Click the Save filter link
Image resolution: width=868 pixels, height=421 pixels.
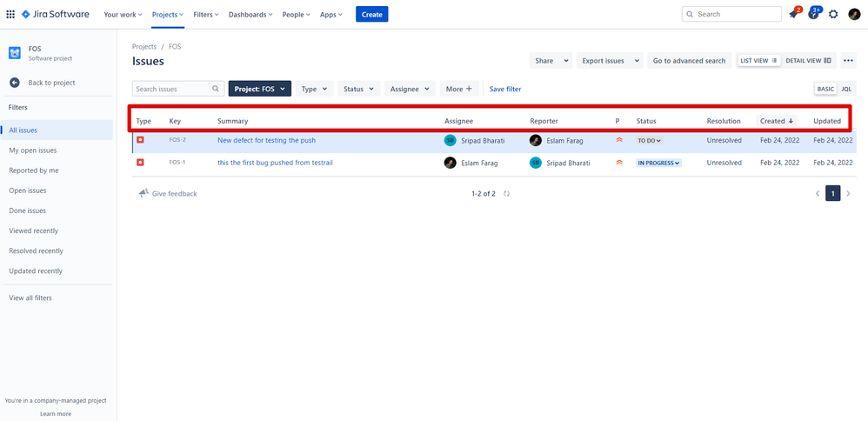pos(505,89)
